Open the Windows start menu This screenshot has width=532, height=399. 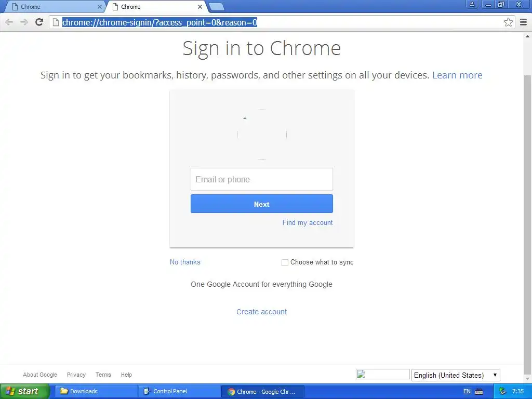[24, 391]
